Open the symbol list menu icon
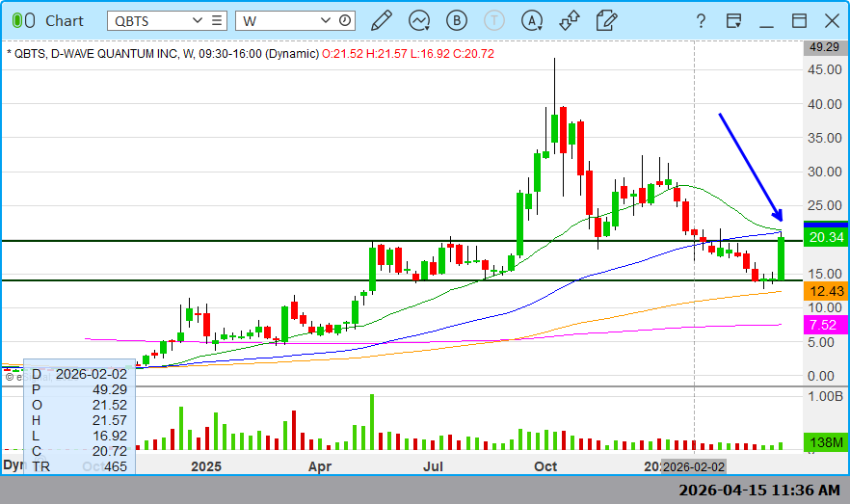 tap(217, 20)
